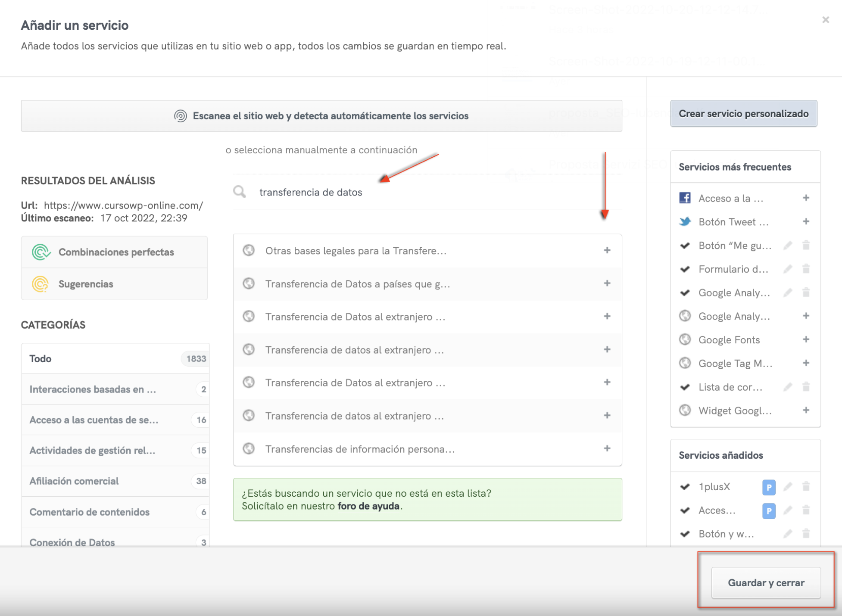Add Widget Google service with plus icon

pos(806,410)
